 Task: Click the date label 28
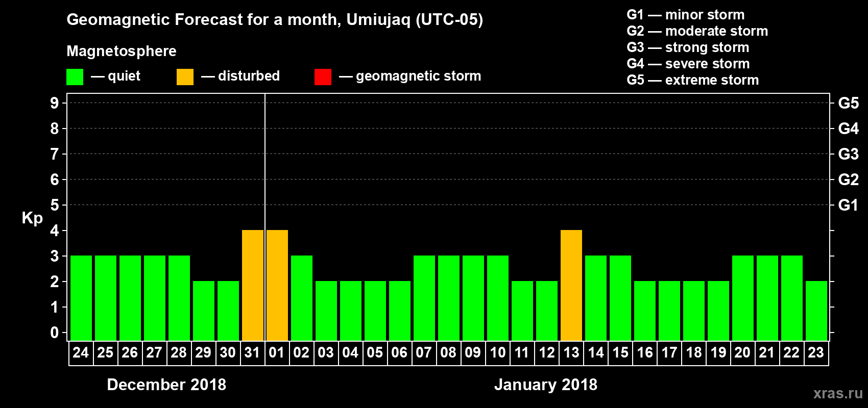[x=179, y=352]
